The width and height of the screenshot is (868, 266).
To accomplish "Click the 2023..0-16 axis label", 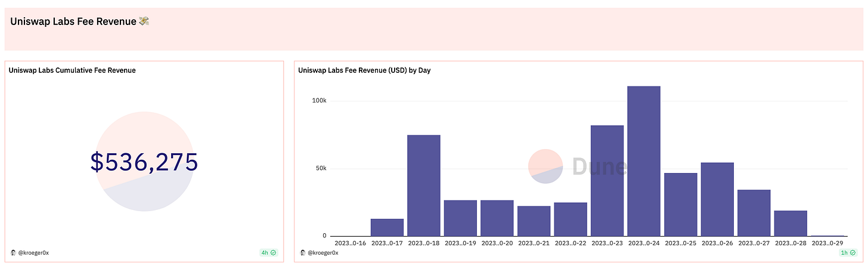I will click(x=351, y=243).
